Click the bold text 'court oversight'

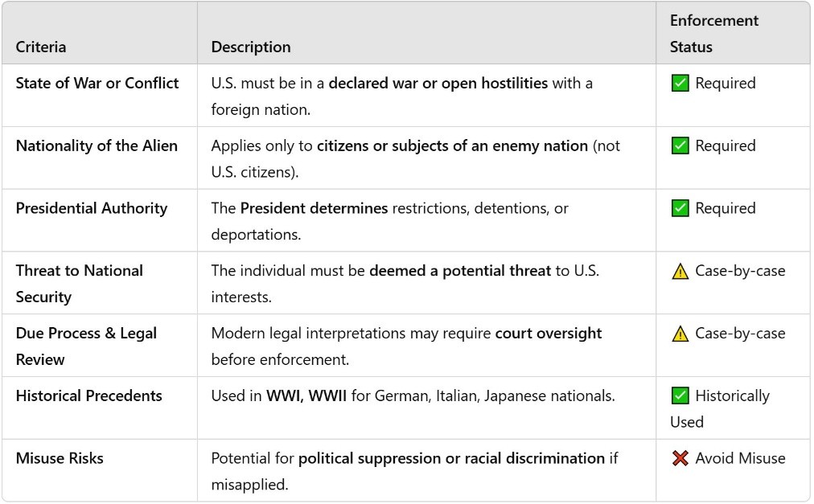(x=549, y=334)
